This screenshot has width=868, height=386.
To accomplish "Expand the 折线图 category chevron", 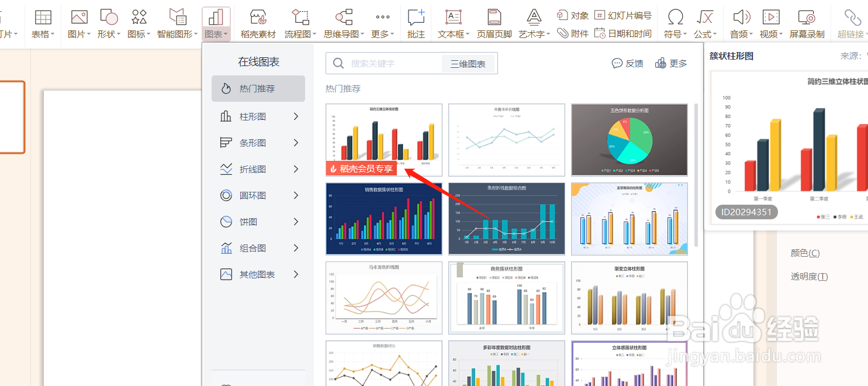I will click(296, 169).
